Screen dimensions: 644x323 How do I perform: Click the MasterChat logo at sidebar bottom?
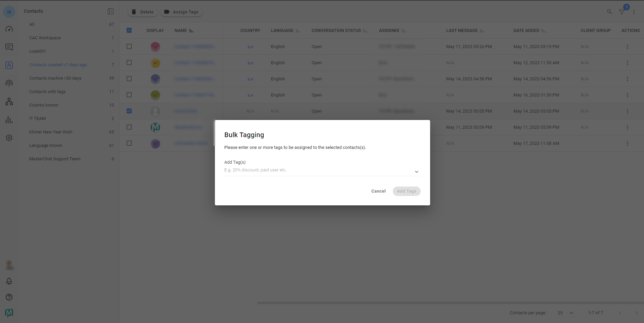[x=9, y=313]
